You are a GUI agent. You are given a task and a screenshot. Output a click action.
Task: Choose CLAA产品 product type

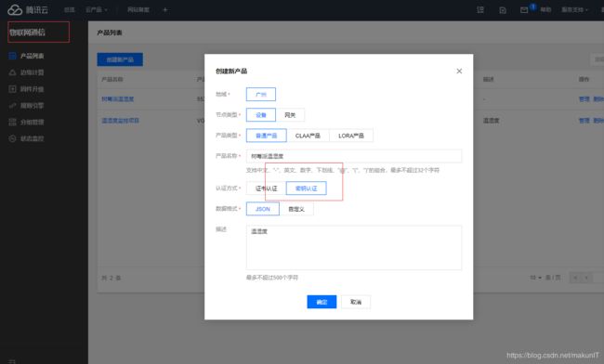click(308, 136)
